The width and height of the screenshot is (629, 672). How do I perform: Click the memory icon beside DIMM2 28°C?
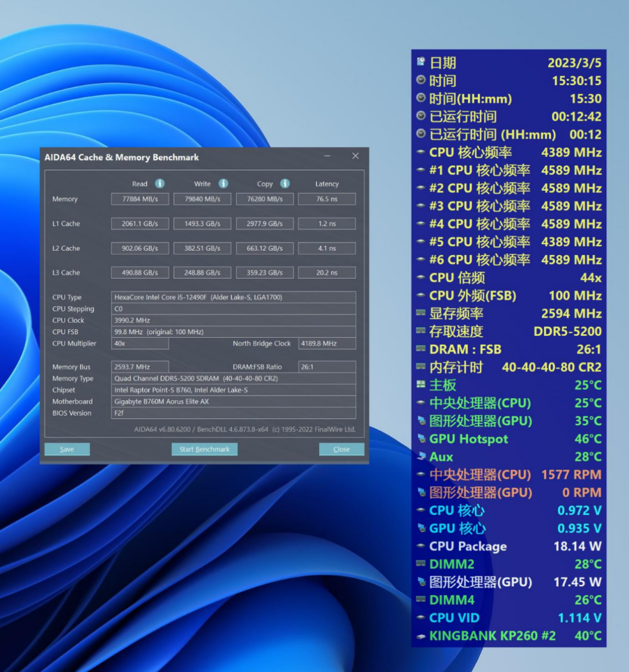(421, 563)
